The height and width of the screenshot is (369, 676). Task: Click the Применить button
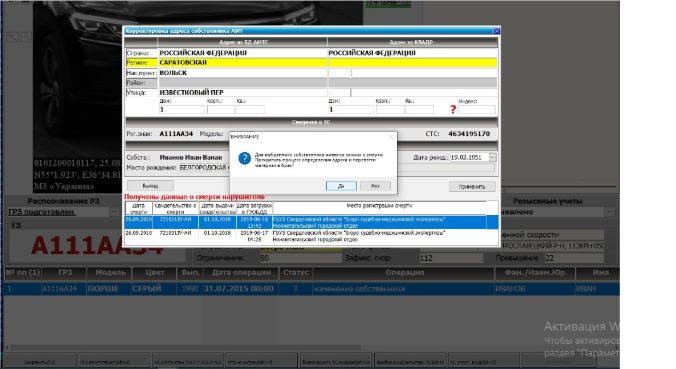[x=472, y=187]
